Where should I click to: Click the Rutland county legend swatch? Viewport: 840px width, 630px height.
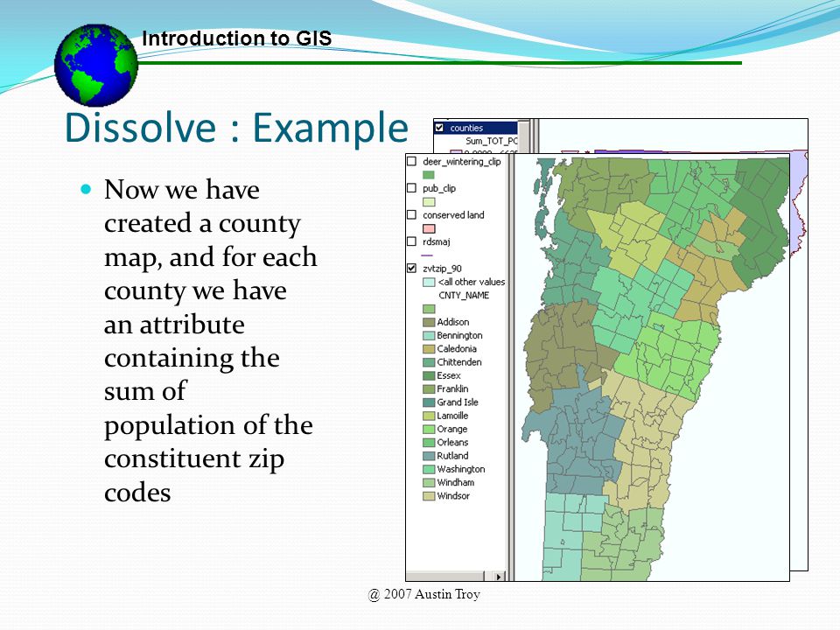pos(429,456)
